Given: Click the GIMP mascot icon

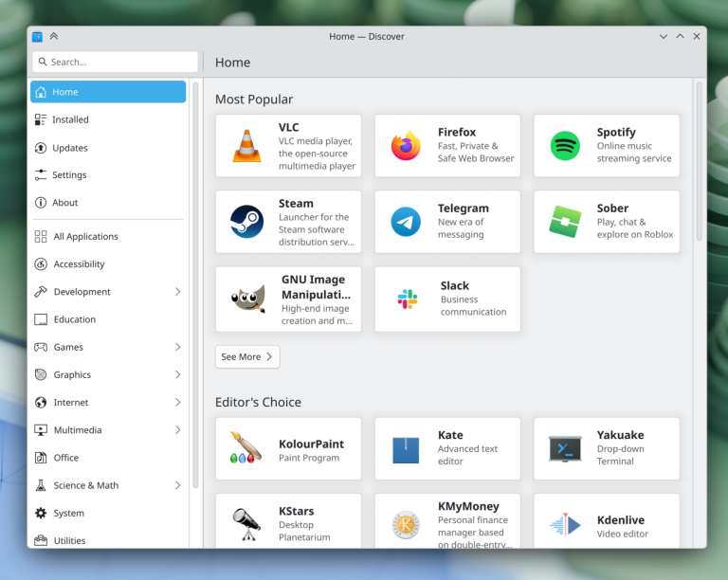Looking at the screenshot, I should [248, 299].
